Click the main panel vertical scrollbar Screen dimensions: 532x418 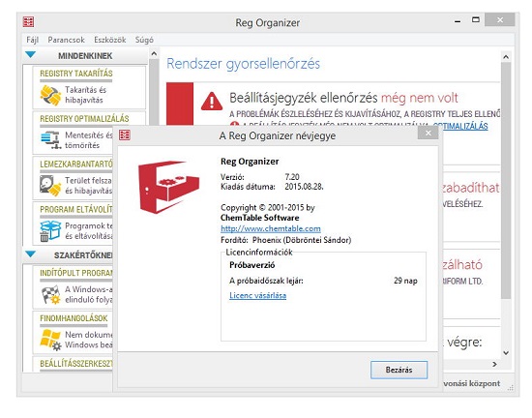(x=506, y=180)
